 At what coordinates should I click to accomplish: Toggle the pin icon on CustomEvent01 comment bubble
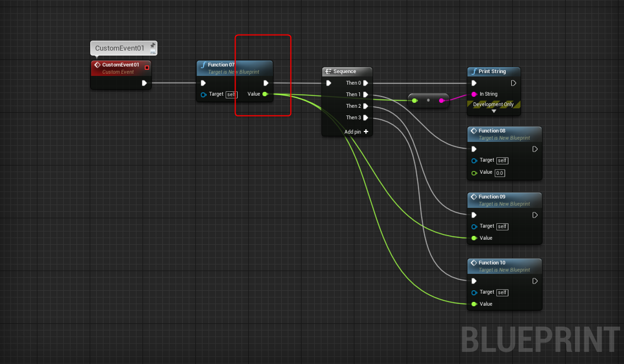pos(153,45)
